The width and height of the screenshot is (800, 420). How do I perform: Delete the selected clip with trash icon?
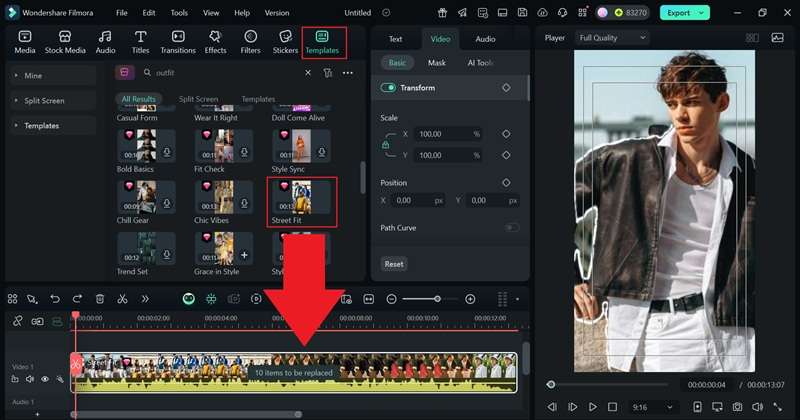tap(100, 299)
